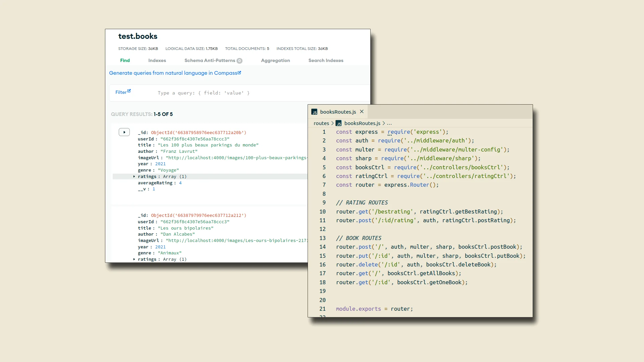Click the zero badge on Schema Anti-Patterns
This screenshot has height=362, width=644.
point(240,61)
